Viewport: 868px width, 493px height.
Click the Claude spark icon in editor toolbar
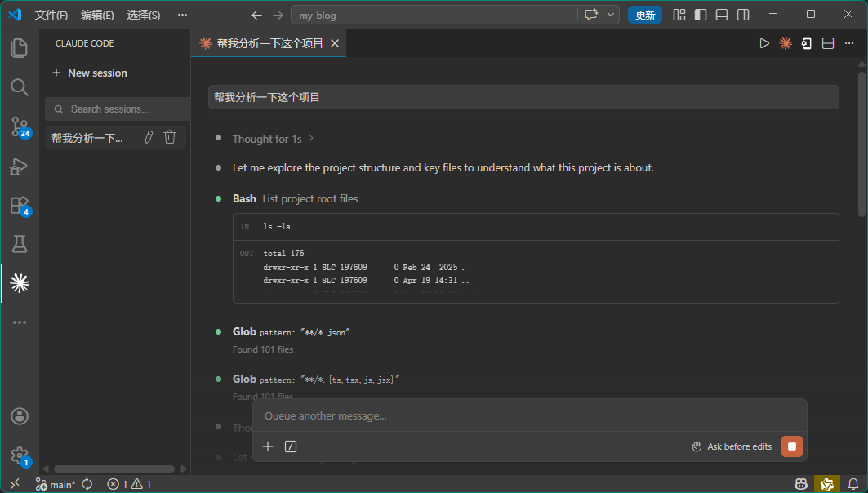pos(785,43)
